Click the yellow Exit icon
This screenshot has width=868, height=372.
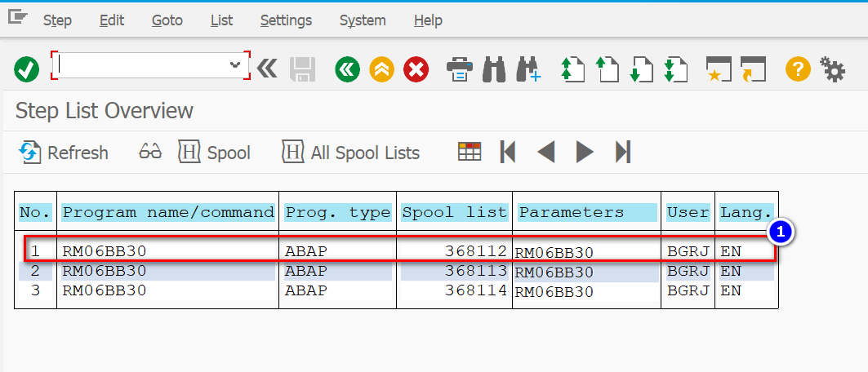pos(382,70)
